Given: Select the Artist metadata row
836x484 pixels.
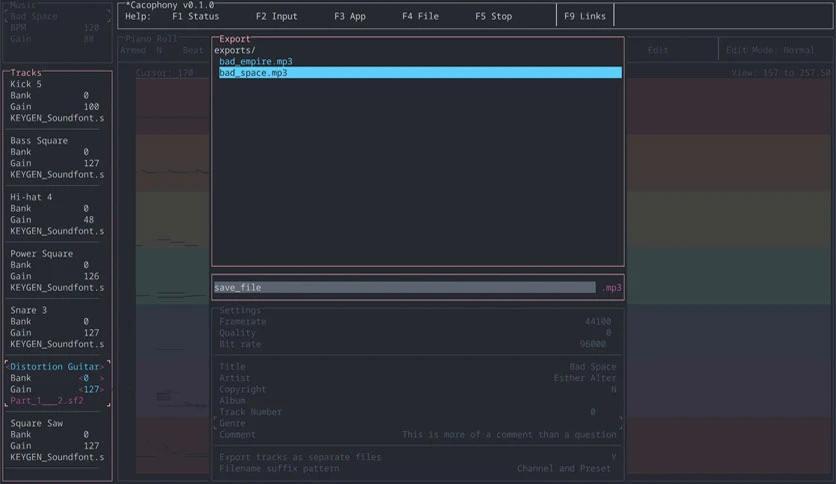Looking at the screenshot, I should (417, 378).
